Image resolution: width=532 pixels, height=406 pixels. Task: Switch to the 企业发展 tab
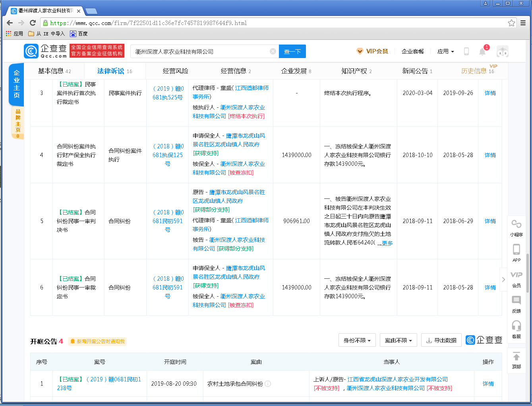click(x=296, y=71)
